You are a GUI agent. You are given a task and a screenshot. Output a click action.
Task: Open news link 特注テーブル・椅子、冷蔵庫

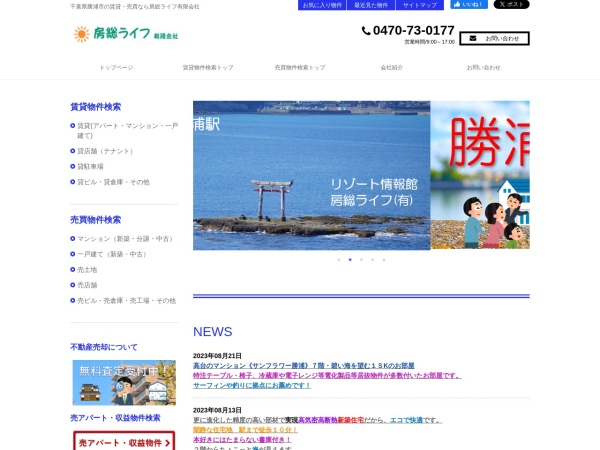(327, 375)
